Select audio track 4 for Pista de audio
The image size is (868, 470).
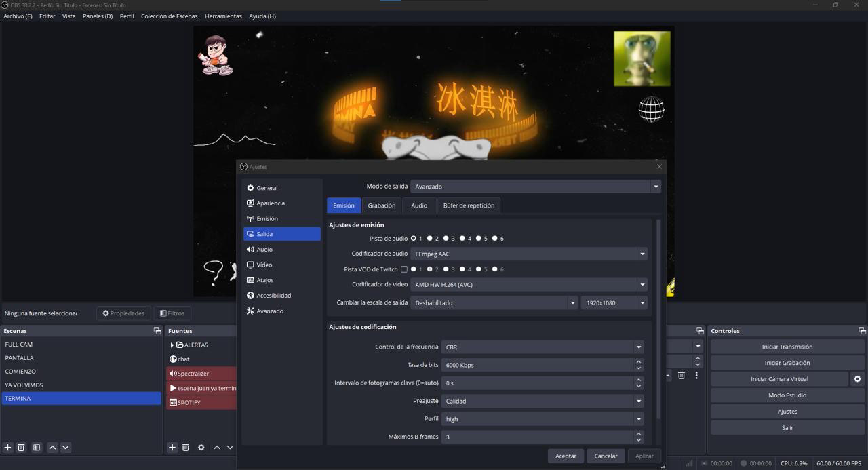462,239
